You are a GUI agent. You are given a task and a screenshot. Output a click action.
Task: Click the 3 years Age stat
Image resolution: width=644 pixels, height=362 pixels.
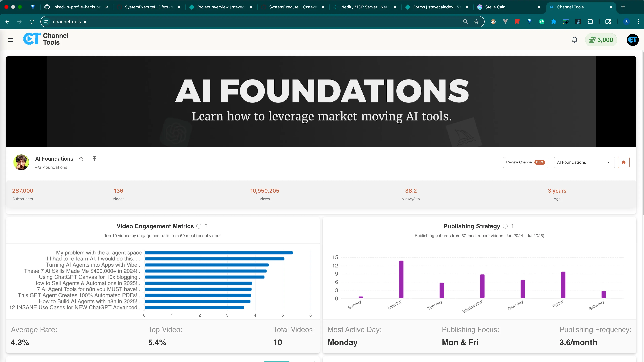(557, 194)
